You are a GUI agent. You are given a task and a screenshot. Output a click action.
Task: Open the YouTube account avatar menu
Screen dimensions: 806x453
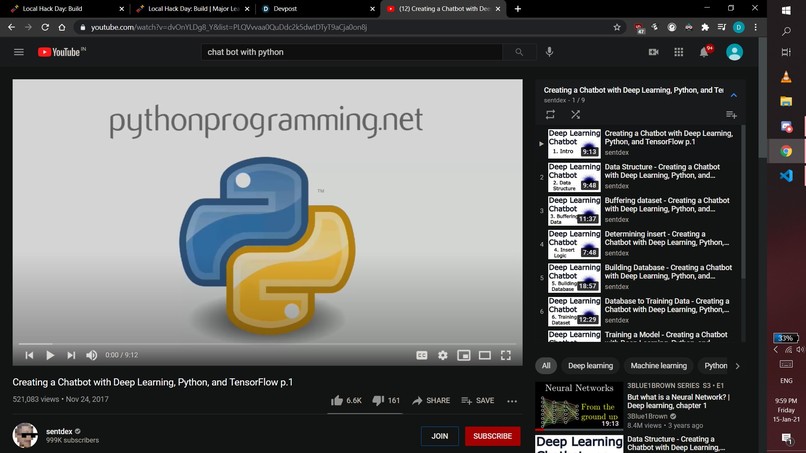click(734, 52)
